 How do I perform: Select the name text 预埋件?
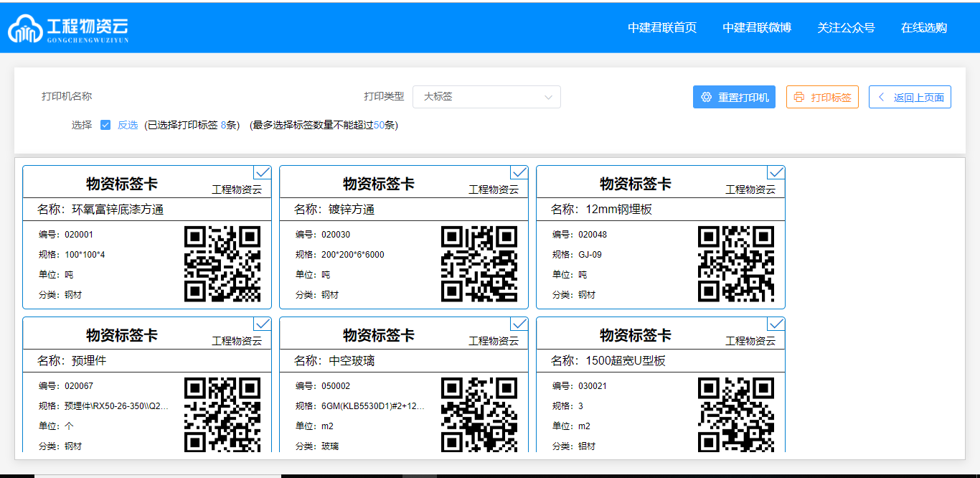point(89,361)
